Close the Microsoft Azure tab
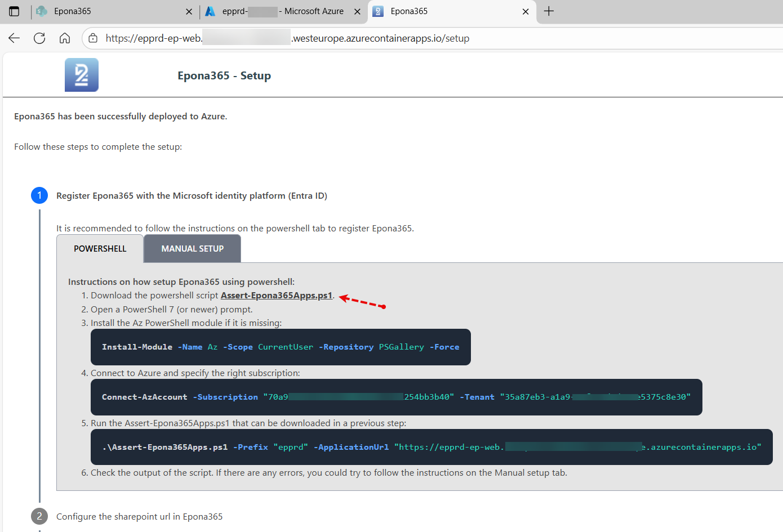783x532 pixels. tap(357, 11)
